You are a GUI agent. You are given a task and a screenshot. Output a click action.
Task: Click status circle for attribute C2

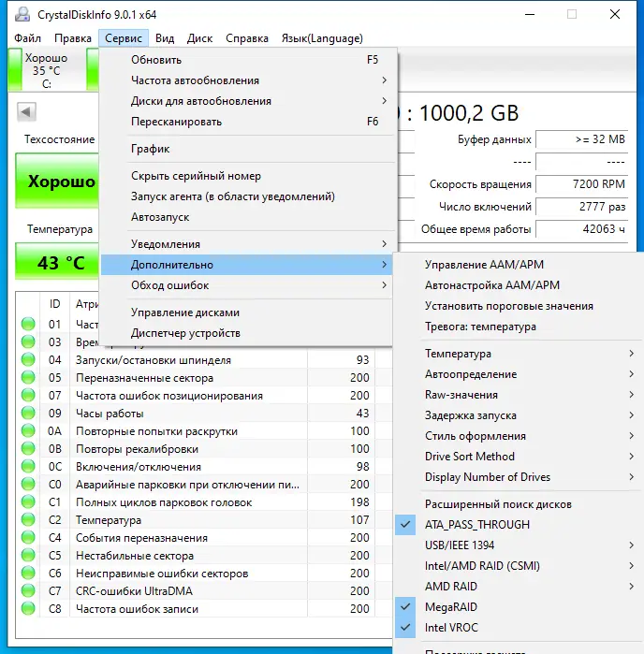click(28, 519)
